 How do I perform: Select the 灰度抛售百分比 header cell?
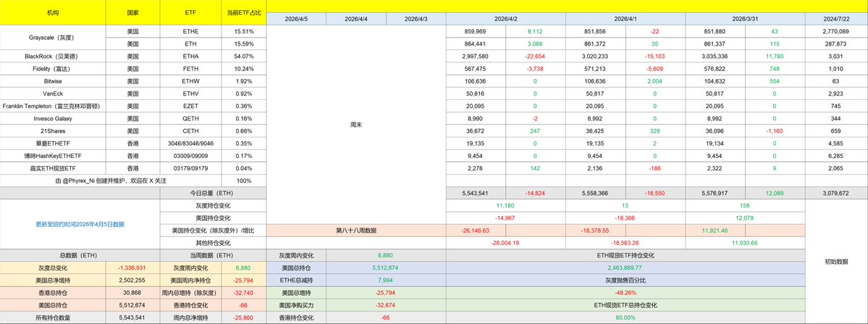click(x=624, y=280)
